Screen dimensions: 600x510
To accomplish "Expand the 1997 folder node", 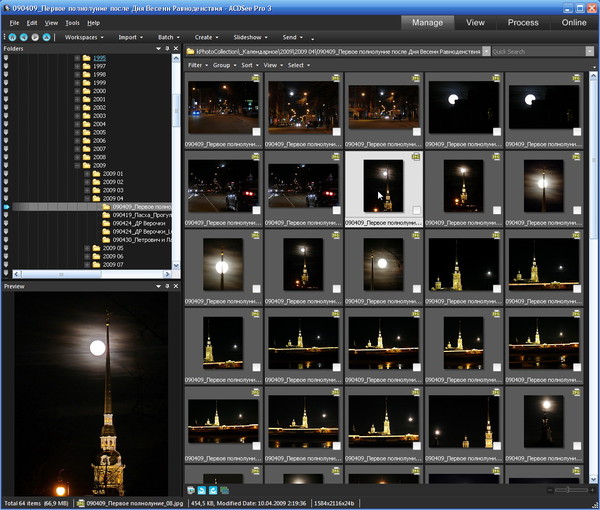I will point(77,66).
